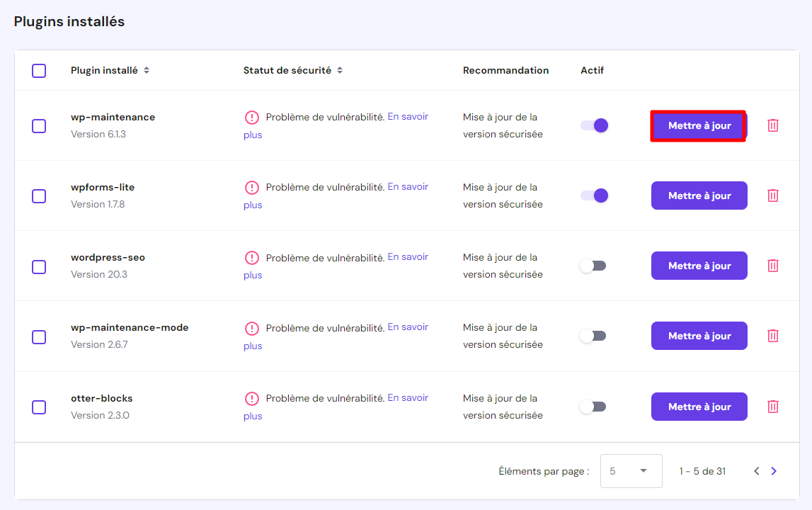The height and width of the screenshot is (510, 812).
Task: Click the trash icon for wpforms-lite
Action: 772,195
